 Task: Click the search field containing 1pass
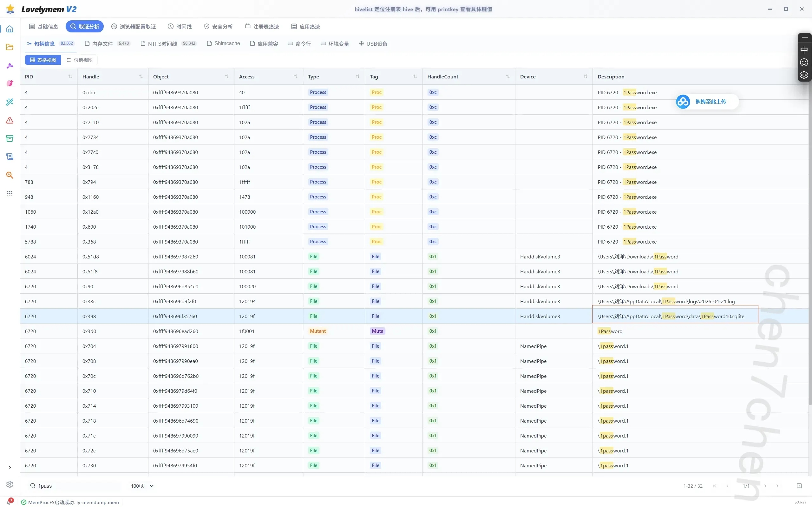(74, 486)
